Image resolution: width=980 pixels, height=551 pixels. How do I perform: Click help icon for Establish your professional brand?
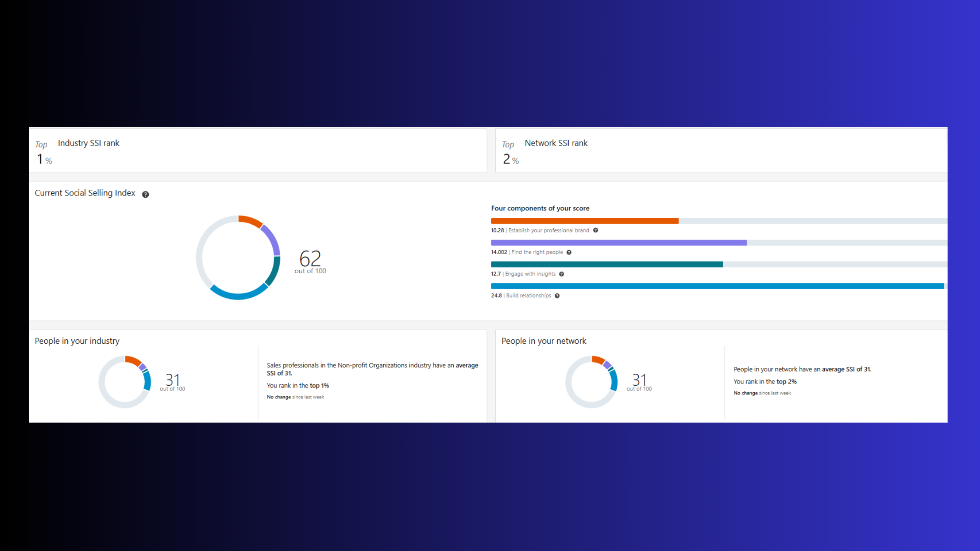click(595, 230)
